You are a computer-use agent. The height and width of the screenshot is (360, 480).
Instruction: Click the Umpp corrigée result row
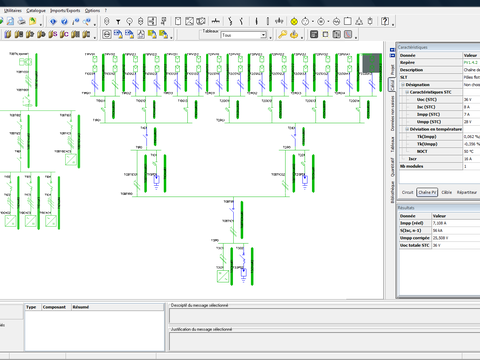pos(439,238)
